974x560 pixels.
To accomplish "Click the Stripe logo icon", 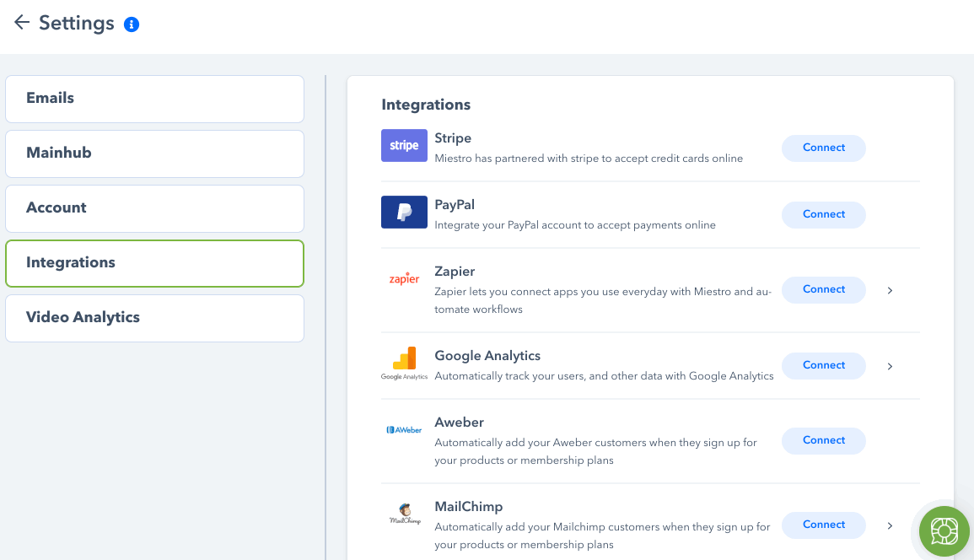I will [x=404, y=145].
